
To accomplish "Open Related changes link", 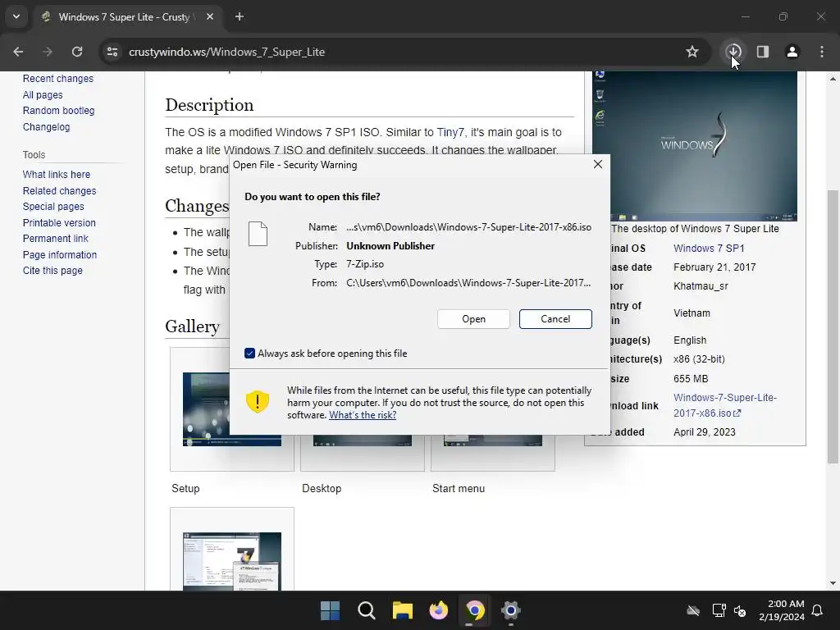I will (59, 190).
